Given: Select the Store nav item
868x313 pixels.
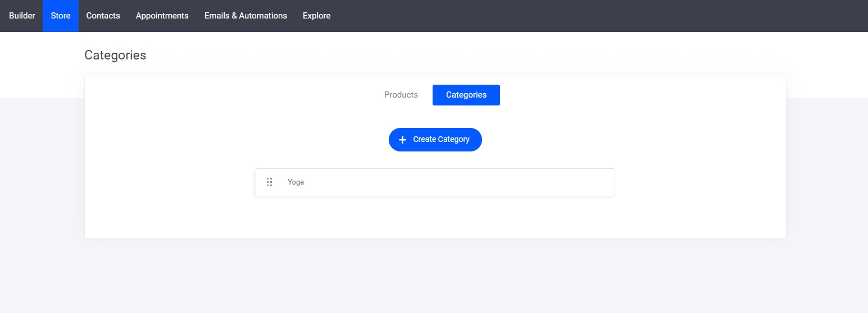Looking at the screenshot, I should pos(61,16).
